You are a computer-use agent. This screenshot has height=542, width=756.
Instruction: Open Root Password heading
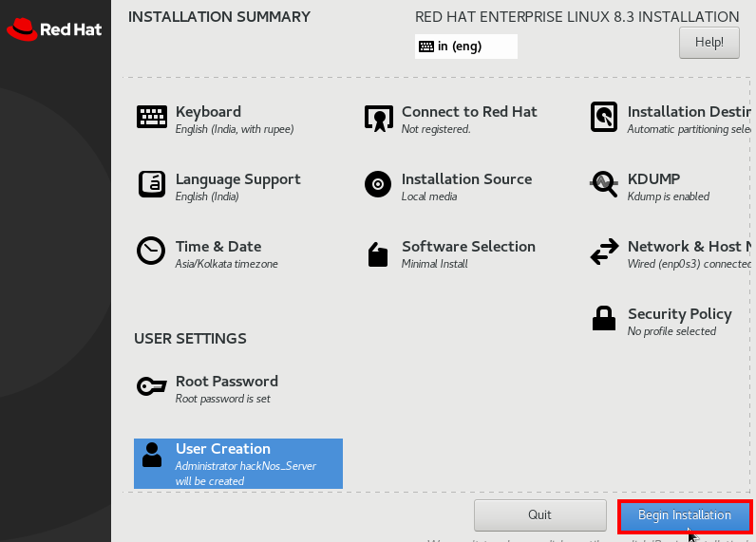click(227, 381)
